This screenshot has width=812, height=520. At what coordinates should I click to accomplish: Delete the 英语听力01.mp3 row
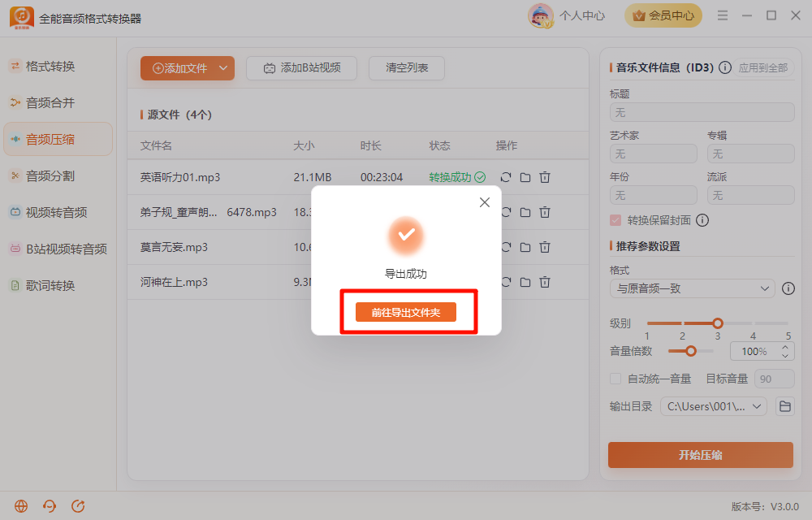click(545, 177)
